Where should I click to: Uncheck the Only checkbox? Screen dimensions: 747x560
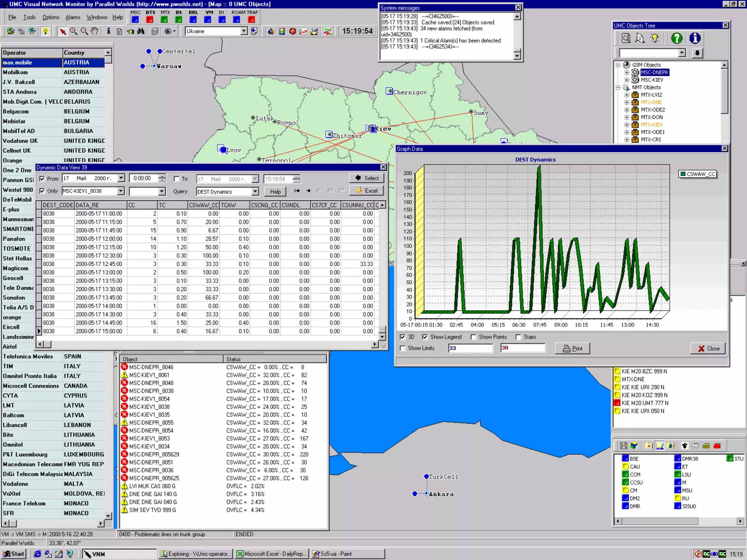pyautogui.click(x=42, y=191)
